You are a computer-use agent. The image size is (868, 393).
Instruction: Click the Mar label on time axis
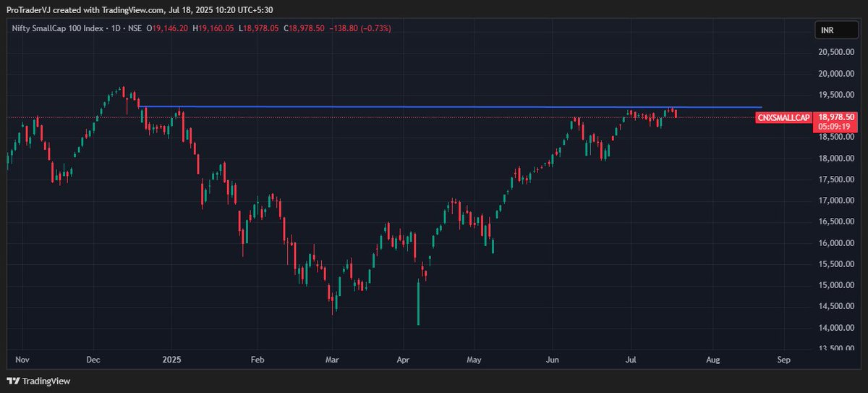pyautogui.click(x=332, y=359)
